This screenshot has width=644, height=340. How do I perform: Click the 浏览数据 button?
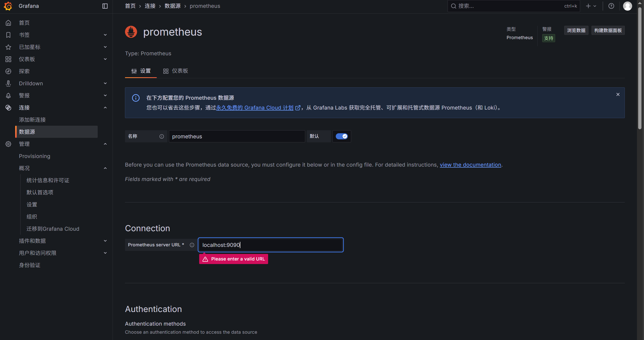[576, 30]
